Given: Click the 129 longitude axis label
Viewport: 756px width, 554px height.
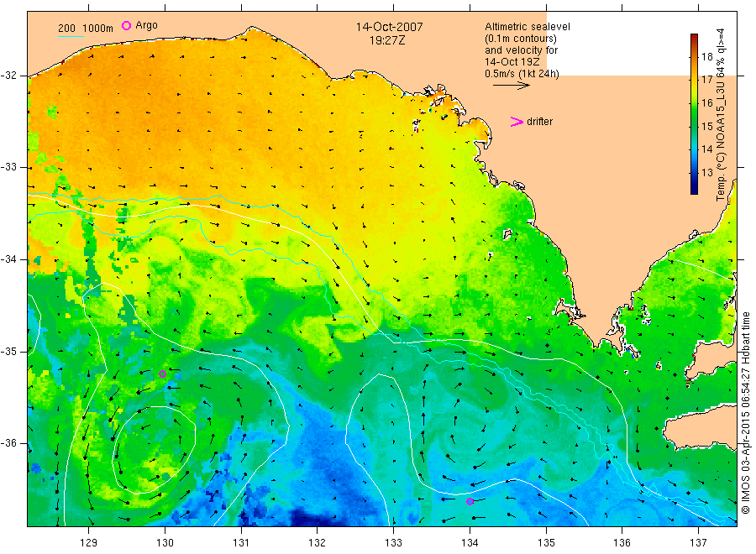Looking at the screenshot, I should pos(89,542).
